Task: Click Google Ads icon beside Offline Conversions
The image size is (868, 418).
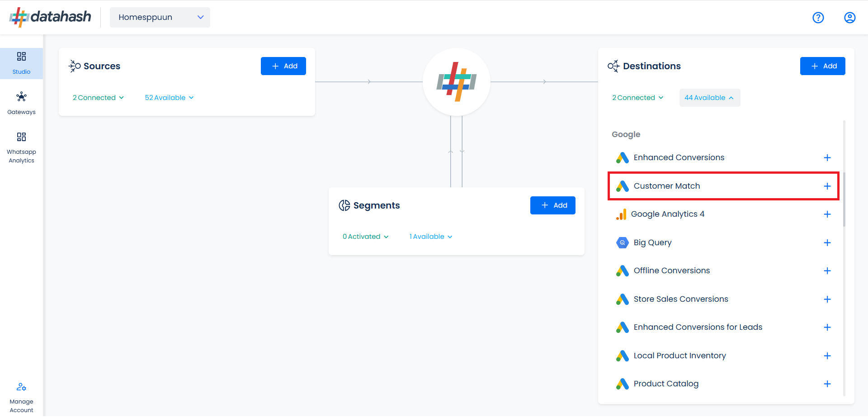Action: (623, 271)
